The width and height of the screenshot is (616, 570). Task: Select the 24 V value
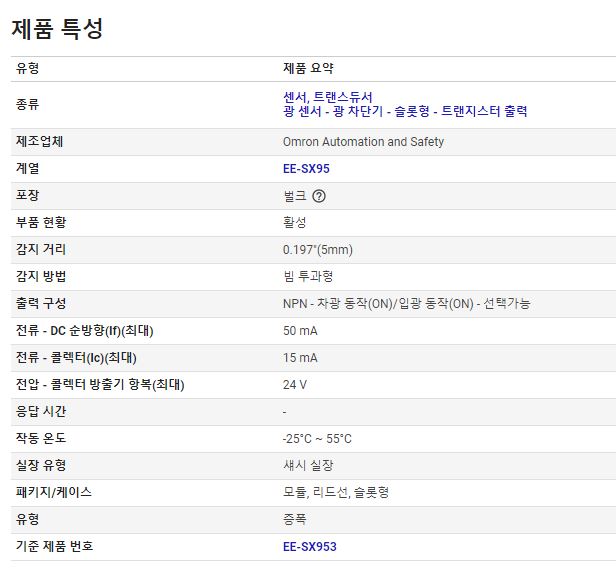pyautogui.click(x=295, y=385)
